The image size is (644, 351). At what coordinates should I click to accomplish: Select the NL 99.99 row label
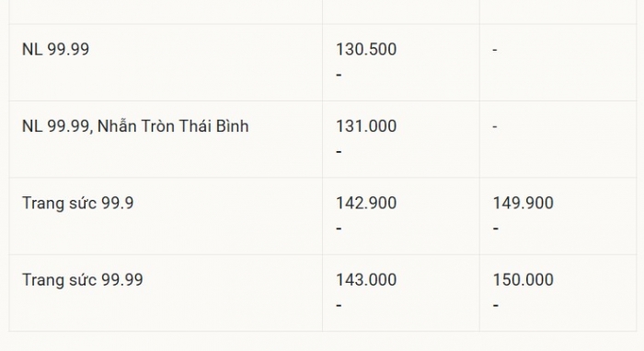click(x=55, y=50)
